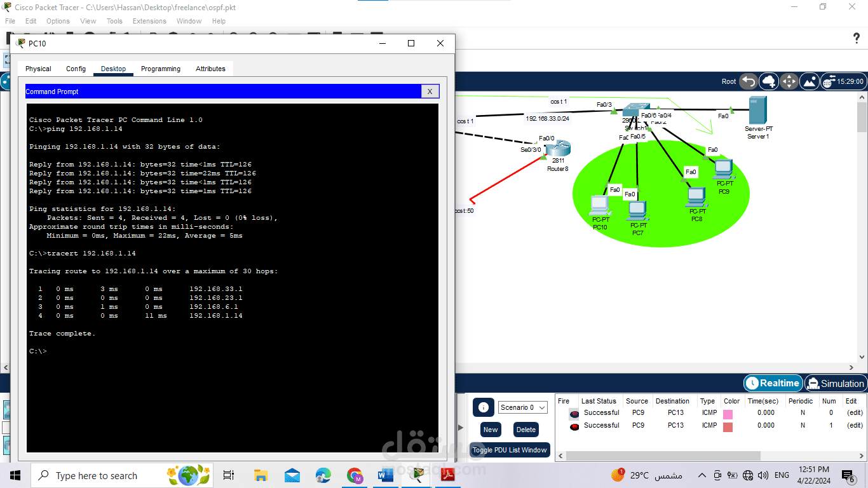868x488 pixels.
Task: Toggle PDU List Window
Action: coord(510,450)
